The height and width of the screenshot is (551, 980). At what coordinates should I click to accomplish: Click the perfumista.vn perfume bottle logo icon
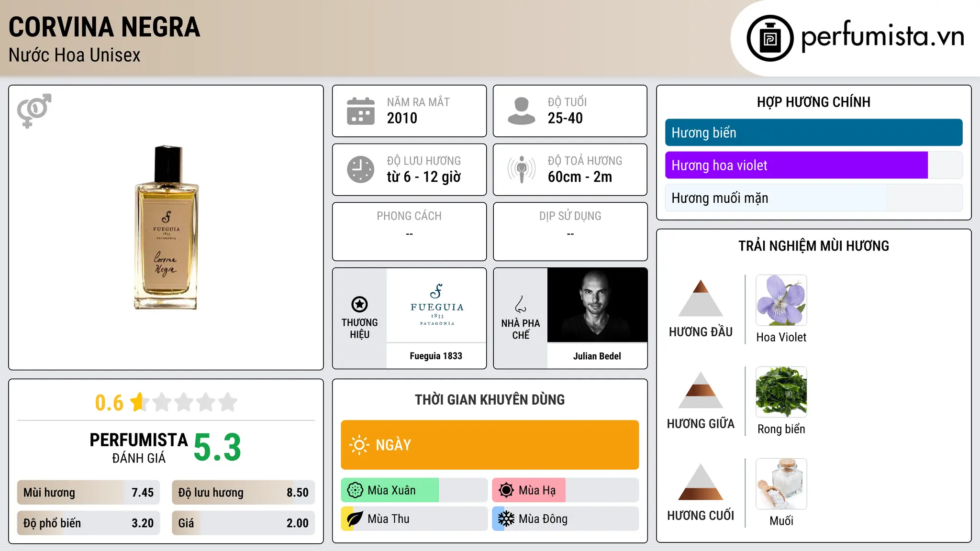tap(770, 38)
